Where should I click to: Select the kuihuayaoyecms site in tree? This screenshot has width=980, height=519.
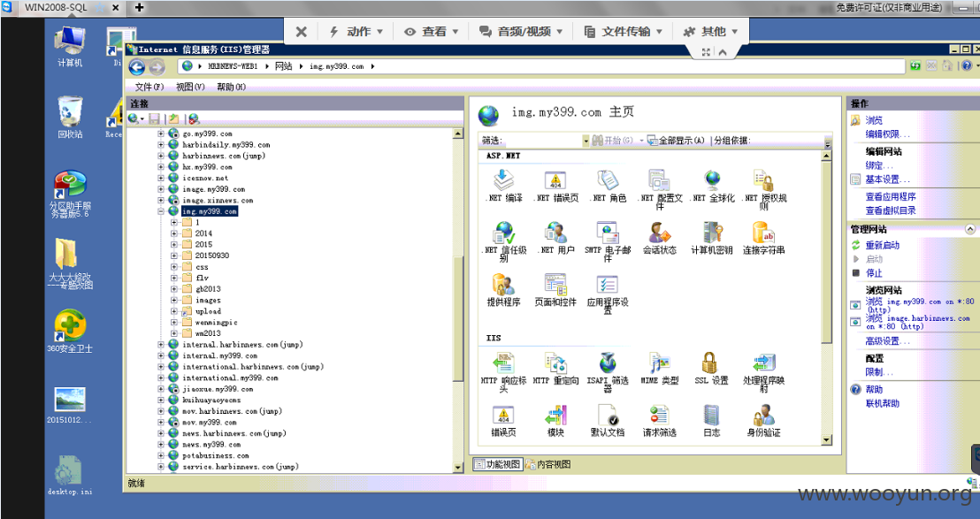(x=211, y=400)
